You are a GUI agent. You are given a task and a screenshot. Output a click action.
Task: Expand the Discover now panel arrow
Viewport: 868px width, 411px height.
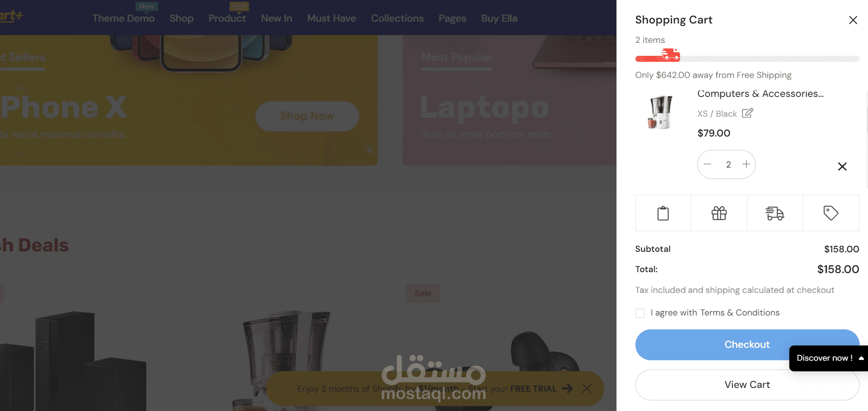pyautogui.click(x=861, y=358)
